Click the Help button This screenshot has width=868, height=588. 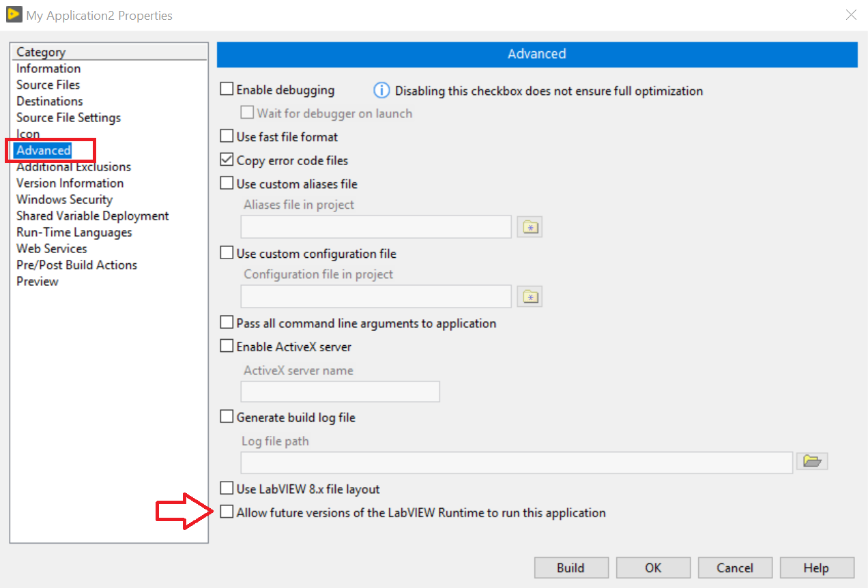tap(817, 568)
